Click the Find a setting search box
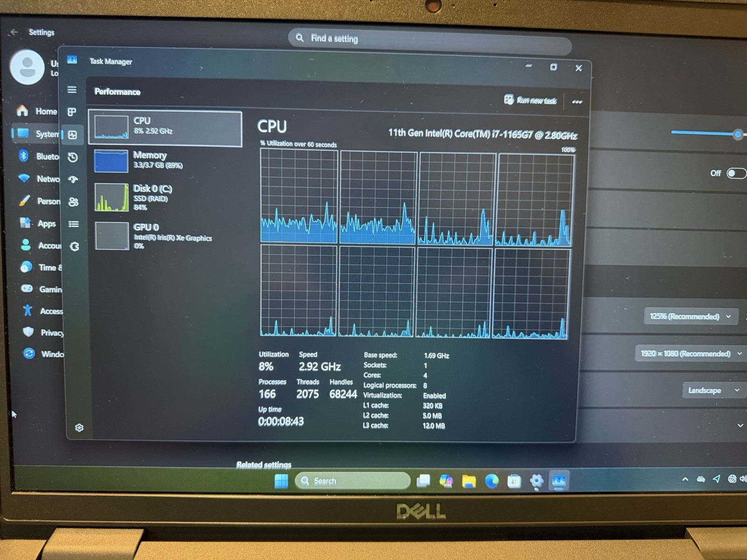Image resolution: width=747 pixels, height=560 pixels. (430, 40)
